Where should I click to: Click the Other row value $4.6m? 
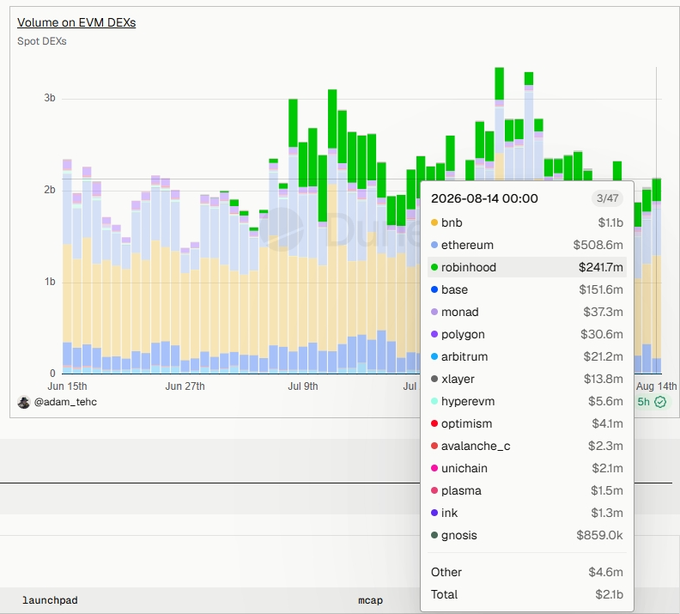605,572
